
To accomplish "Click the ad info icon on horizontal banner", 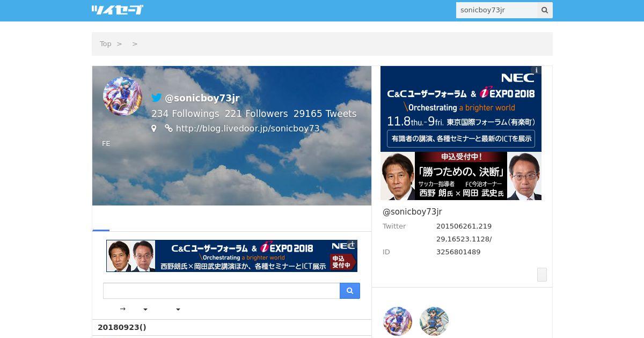I will tap(352, 245).
